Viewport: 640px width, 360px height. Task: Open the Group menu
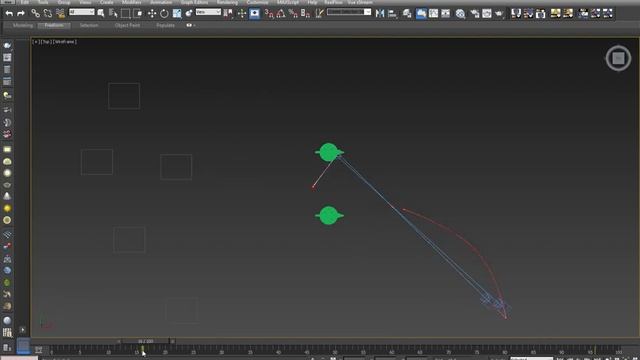point(64,2)
